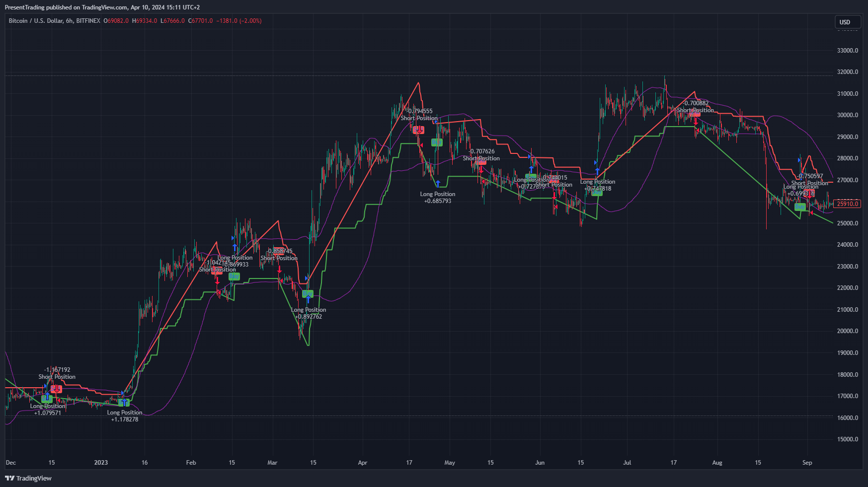Click the low value L67666.0
Screen dimensions: 868x487
[x=173, y=21]
